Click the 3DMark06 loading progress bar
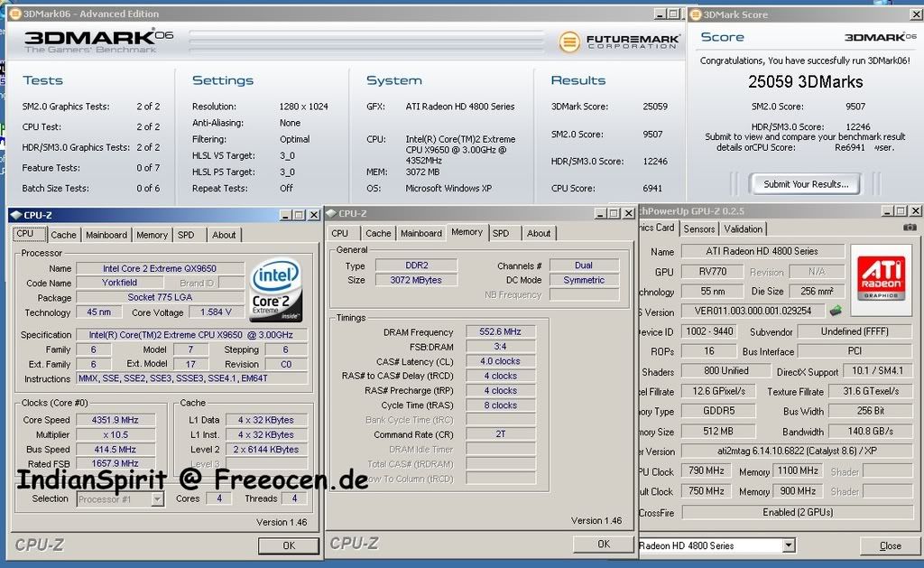The height and width of the screenshot is (568, 924). (366, 42)
